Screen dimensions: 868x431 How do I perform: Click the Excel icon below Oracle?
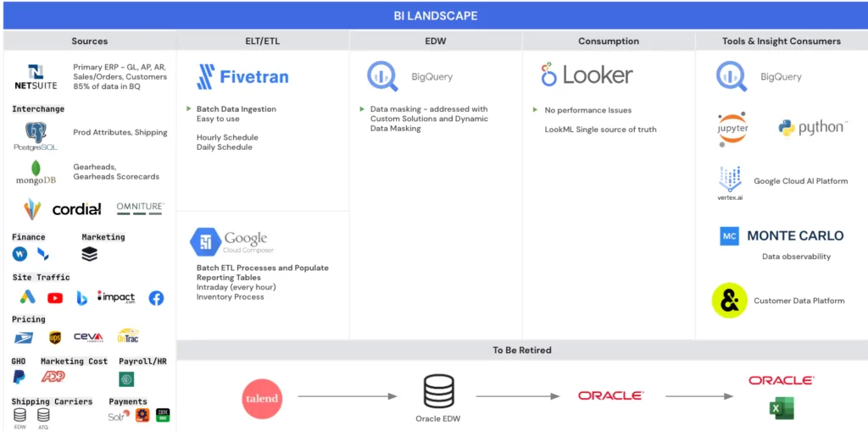[781, 408]
